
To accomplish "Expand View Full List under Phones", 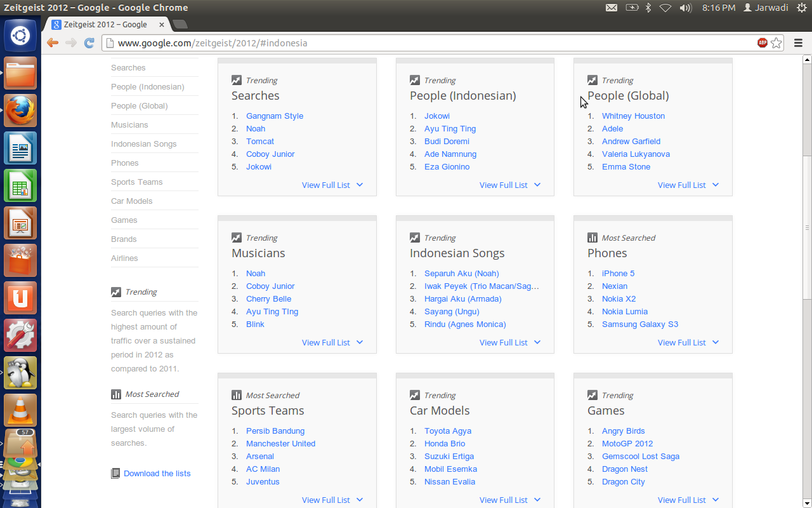I will click(x=688, y=343).
